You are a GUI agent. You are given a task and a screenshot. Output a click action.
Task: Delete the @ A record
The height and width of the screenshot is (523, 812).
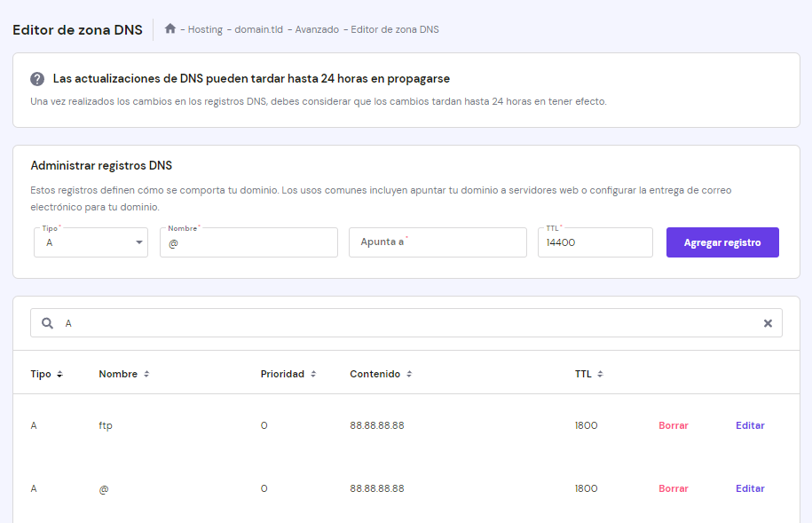(674, 488)
